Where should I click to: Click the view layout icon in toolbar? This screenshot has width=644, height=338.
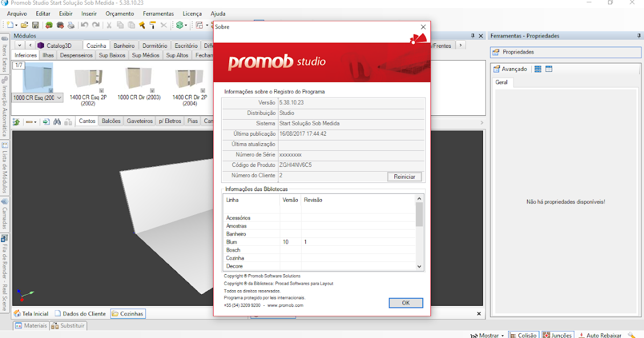(x=199, y=25)
